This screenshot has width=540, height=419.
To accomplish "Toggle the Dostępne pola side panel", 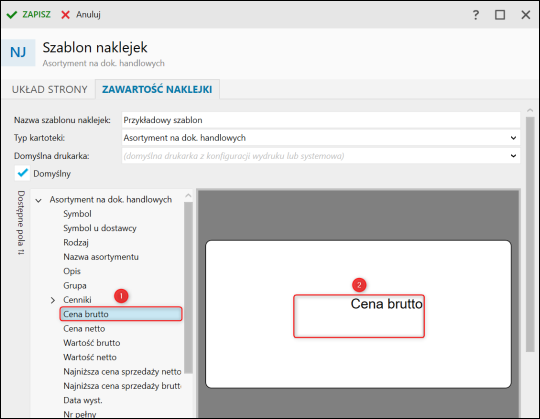I will 21,223.
